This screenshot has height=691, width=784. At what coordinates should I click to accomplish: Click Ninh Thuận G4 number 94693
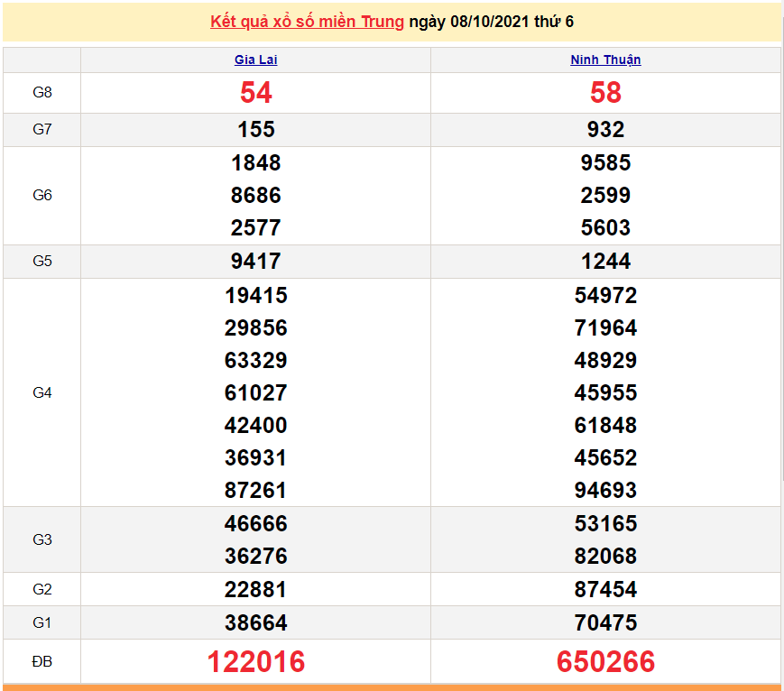point(606,490)
